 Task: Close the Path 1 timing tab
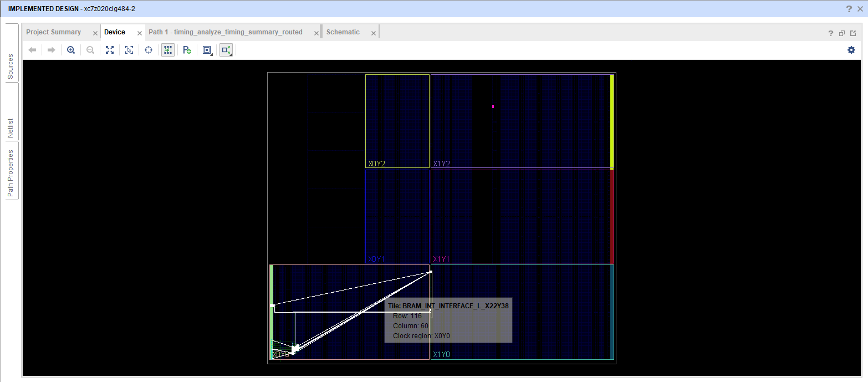click(x=316, y=33)
